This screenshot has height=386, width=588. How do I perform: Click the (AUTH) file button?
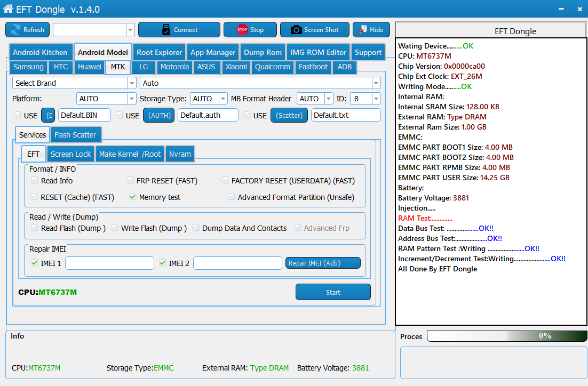pyautogui.click(x=160, y=115)
